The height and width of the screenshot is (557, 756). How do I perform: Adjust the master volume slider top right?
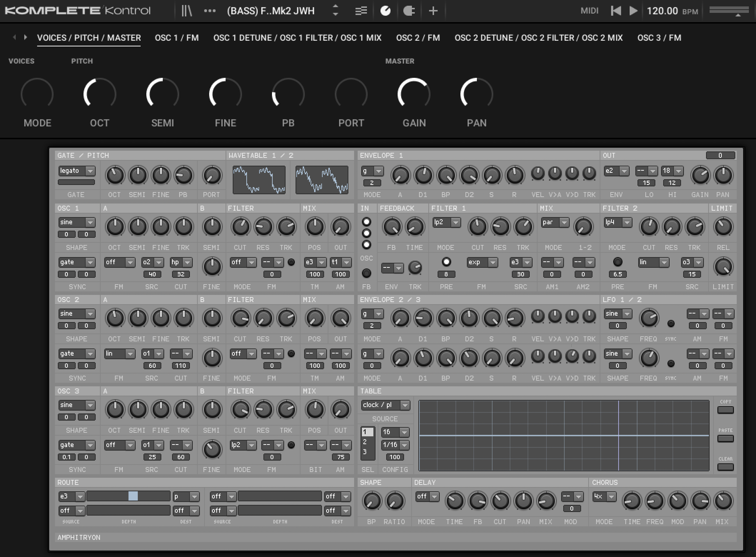pyautogui.click(x=729, y=11)
